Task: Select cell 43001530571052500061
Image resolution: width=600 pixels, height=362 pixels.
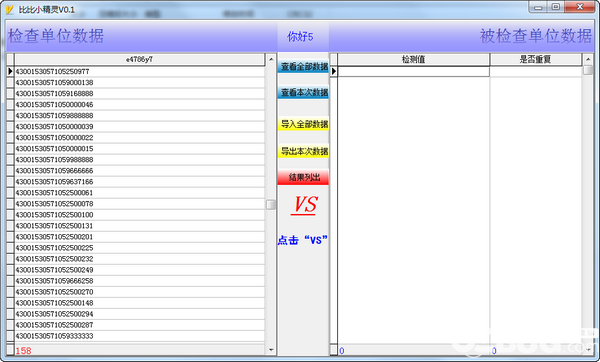Action: click(x=140, y=193)
